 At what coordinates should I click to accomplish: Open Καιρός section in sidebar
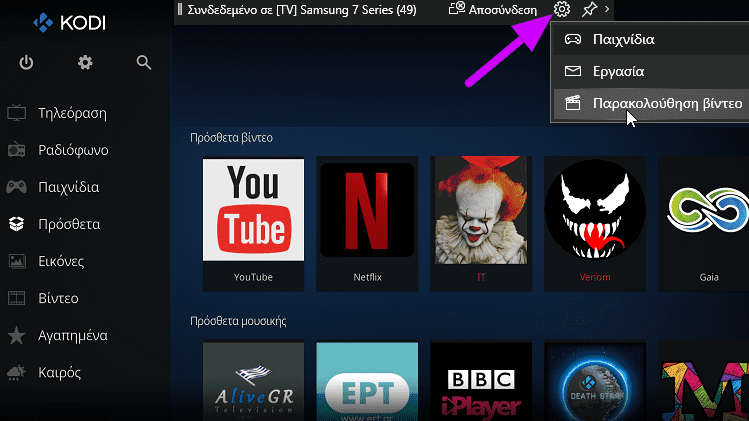point(59,372)
